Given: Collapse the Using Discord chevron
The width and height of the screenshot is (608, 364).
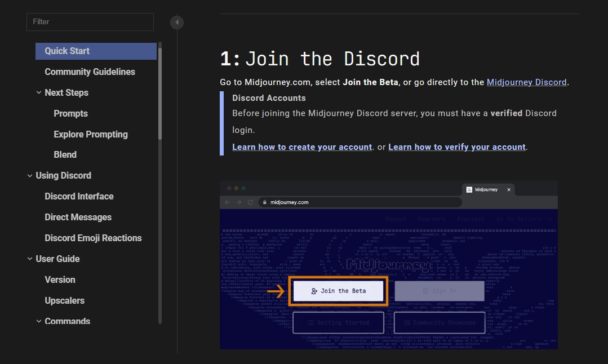Looking at the screenshot, I should tap(30, 176).
